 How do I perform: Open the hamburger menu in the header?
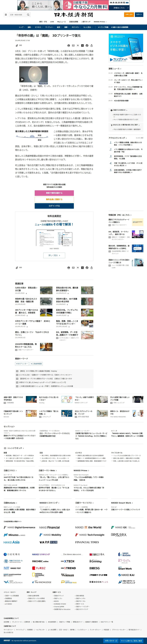[6, 15]
